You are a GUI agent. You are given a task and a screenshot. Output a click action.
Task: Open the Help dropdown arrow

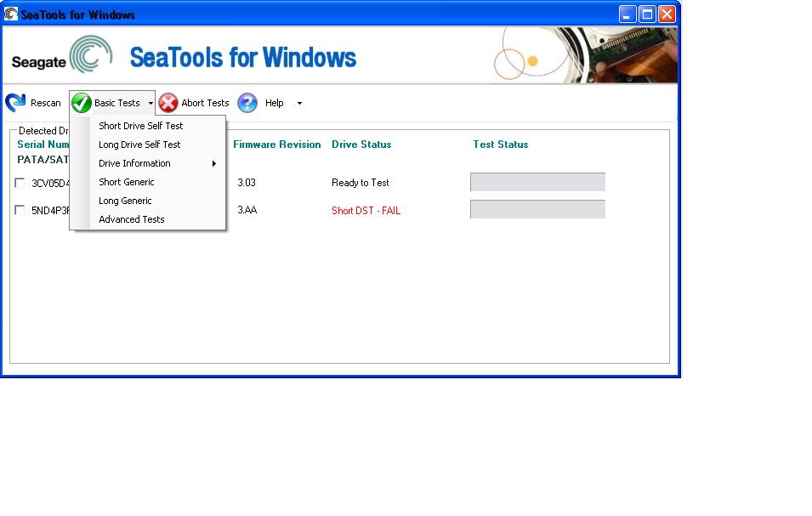299,103
